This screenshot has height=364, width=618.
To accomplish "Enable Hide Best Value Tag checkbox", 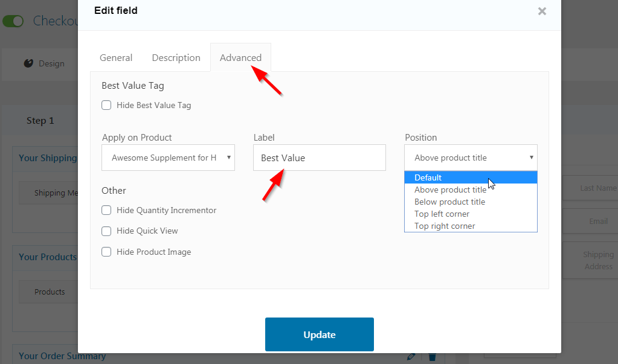I will click(106, 105).
